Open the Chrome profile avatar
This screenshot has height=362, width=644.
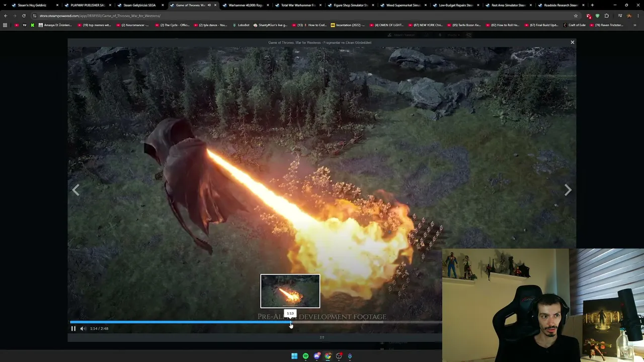[x=629, y=16]
